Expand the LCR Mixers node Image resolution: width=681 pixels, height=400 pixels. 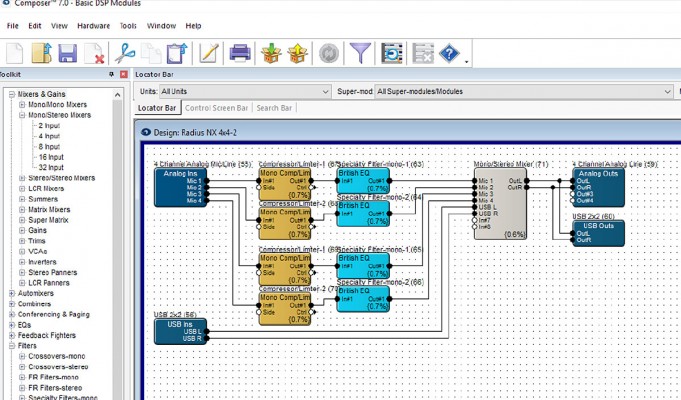coord(22,188)
